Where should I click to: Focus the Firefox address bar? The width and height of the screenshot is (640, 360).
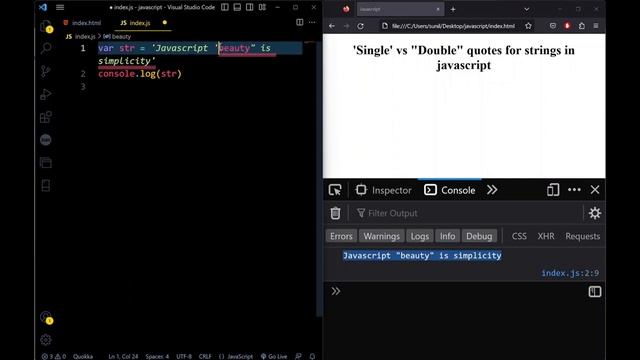[453, 26]
